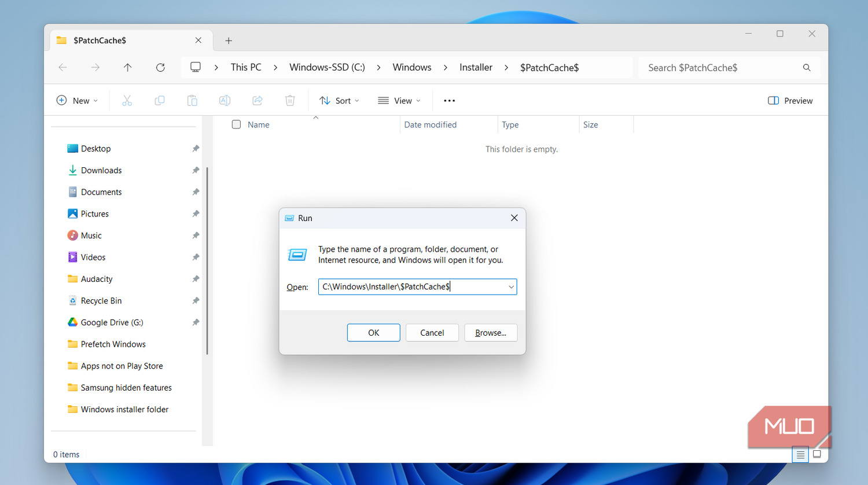Expand chevron before This PC breadcrumb

click(216, 68)
